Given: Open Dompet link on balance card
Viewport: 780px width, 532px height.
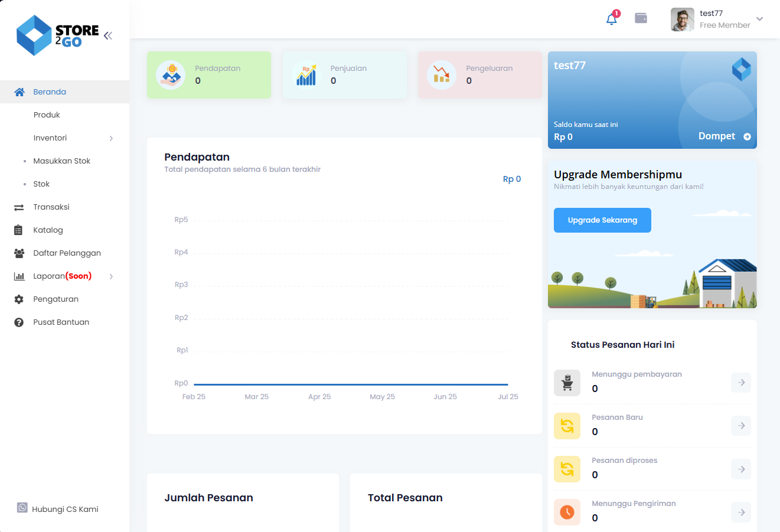Looking at the screenshot, I should (x=724, y=136).
